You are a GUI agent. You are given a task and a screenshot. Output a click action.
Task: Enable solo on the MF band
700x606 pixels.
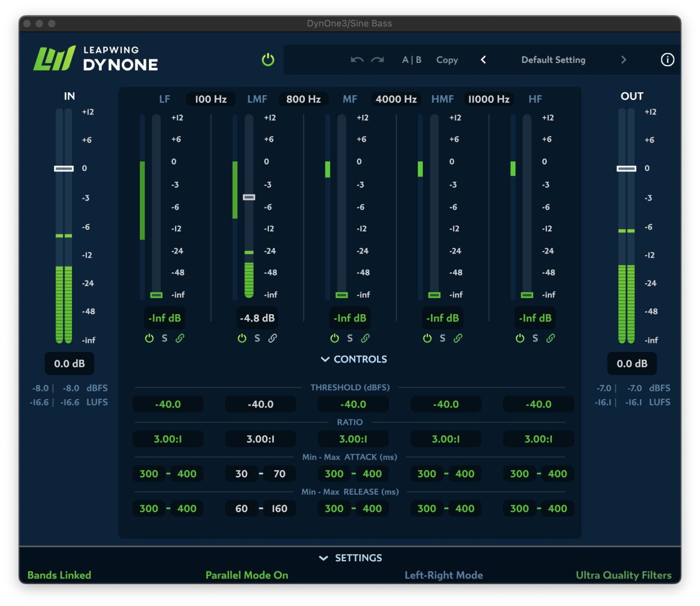pos(349,338)
